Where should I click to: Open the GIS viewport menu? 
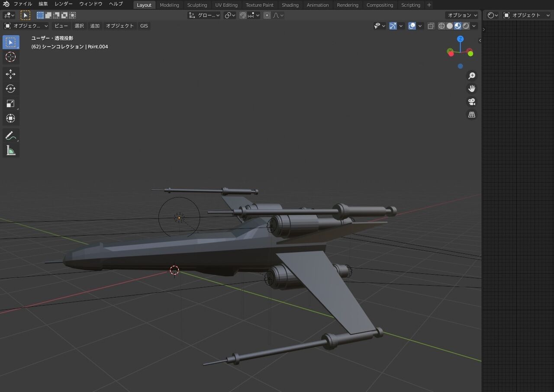point(144,26)
